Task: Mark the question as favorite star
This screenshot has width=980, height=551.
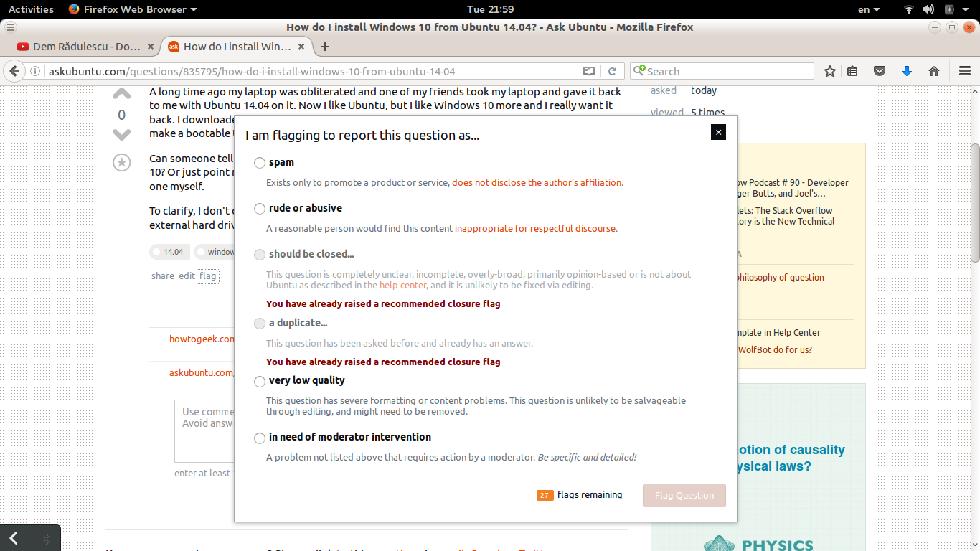Action: (121, 163)
